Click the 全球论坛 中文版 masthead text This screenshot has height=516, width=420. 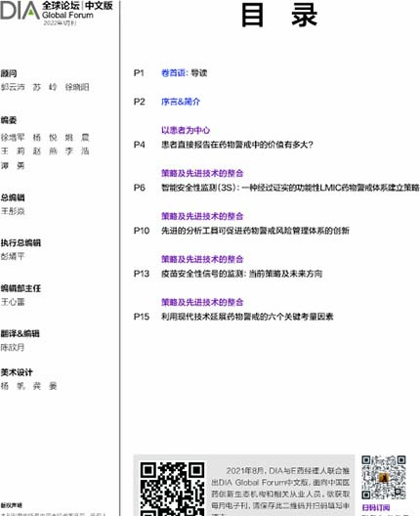(77, 6)
